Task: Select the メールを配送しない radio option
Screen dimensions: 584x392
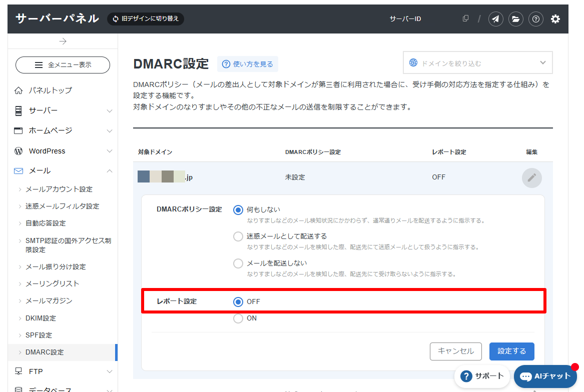Action: coord(238,263)
